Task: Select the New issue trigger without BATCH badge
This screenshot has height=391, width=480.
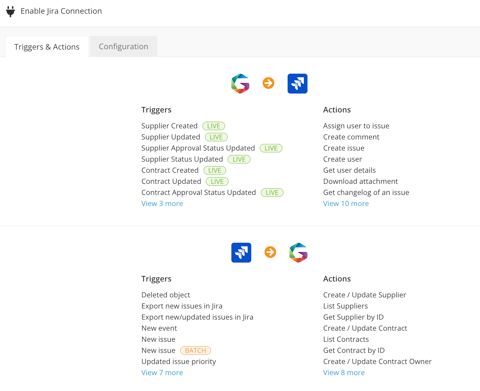Action: (x=158, y=339)
